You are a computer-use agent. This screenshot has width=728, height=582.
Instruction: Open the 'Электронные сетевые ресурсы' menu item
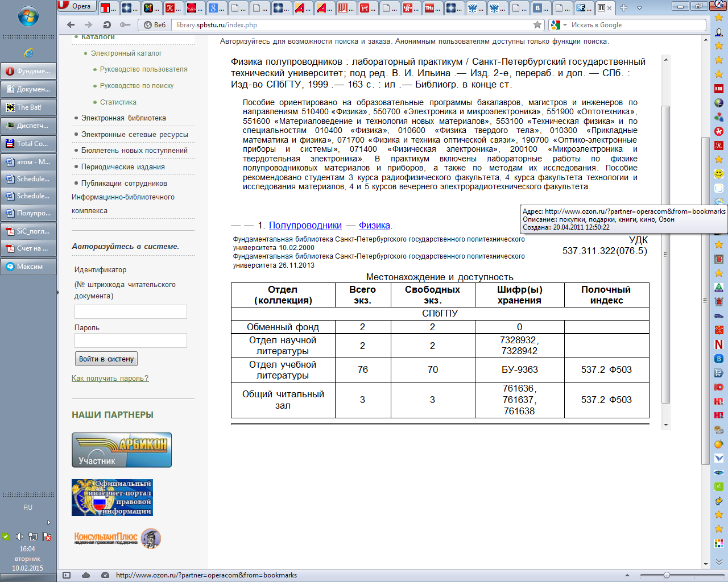click(x=135, y=135)
